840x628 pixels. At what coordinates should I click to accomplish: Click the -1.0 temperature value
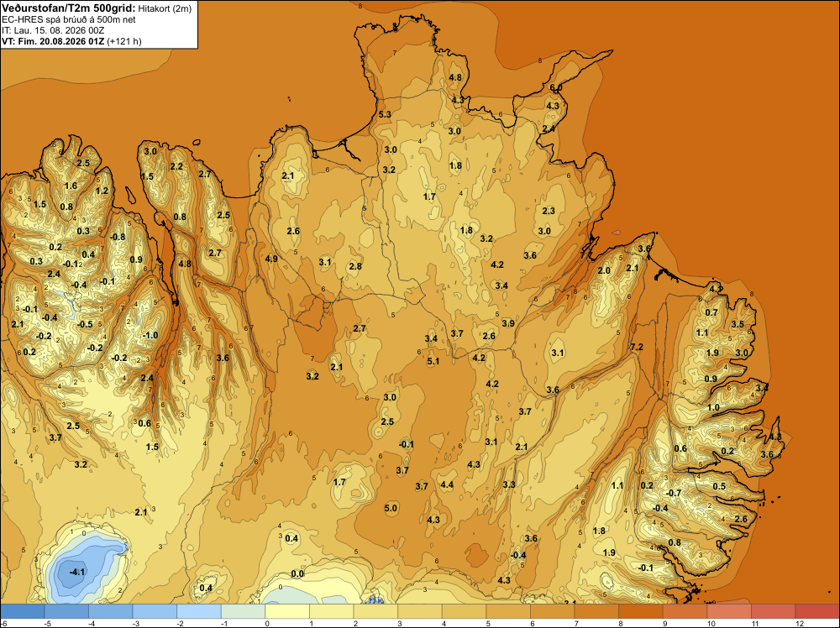(x=150, y=335)
